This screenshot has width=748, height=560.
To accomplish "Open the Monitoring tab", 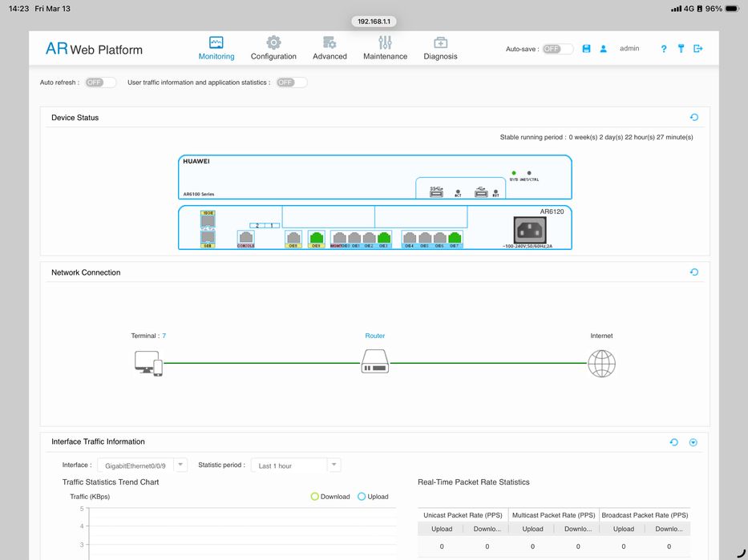I will (x=216, y=48).
